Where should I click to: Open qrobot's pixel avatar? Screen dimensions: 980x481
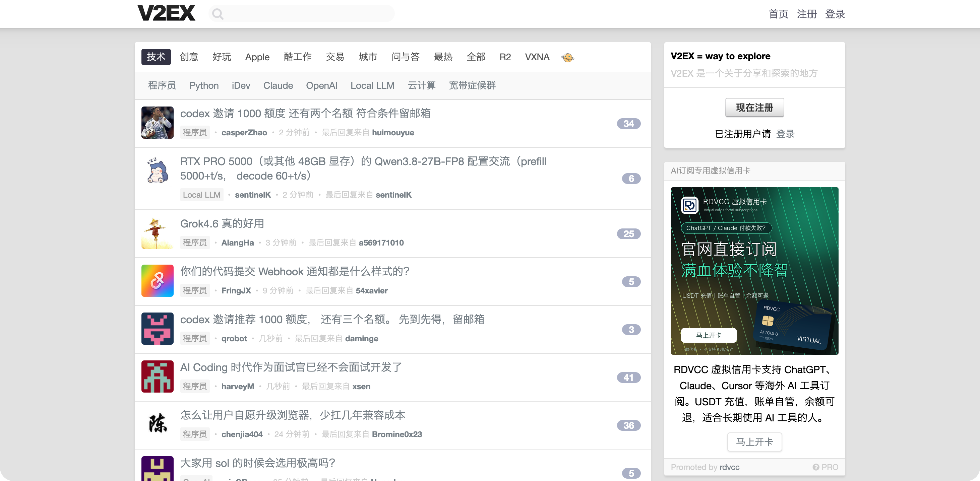pyautogui.click(x=157, y=329)
